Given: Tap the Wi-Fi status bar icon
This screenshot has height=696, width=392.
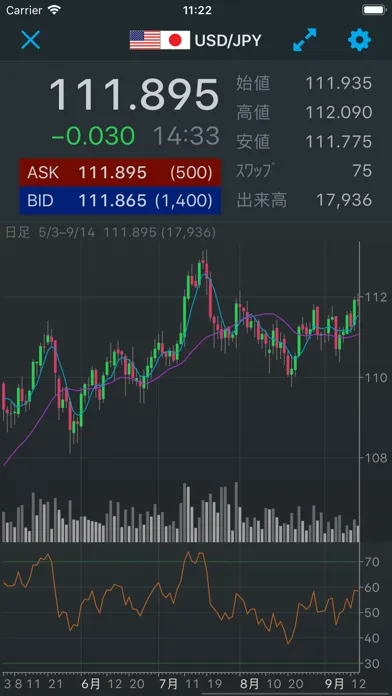Looking at the screenshot, I should (x=55, y=10).
